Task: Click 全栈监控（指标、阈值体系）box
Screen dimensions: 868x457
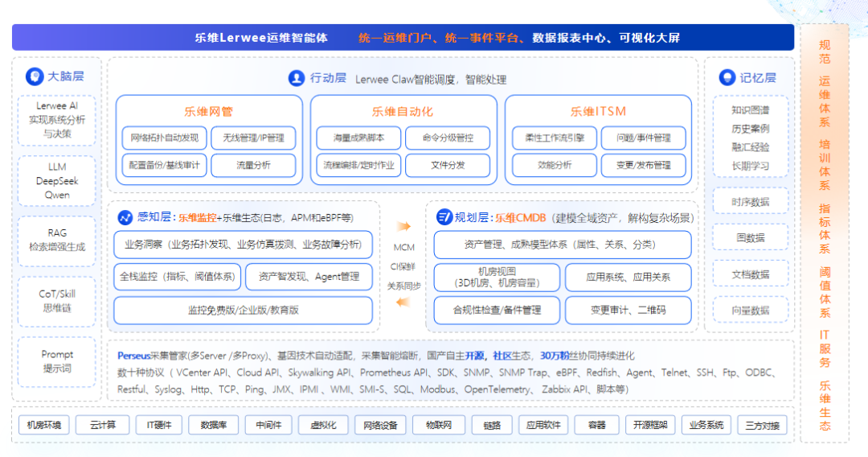Action: click(x=177, y=277)
